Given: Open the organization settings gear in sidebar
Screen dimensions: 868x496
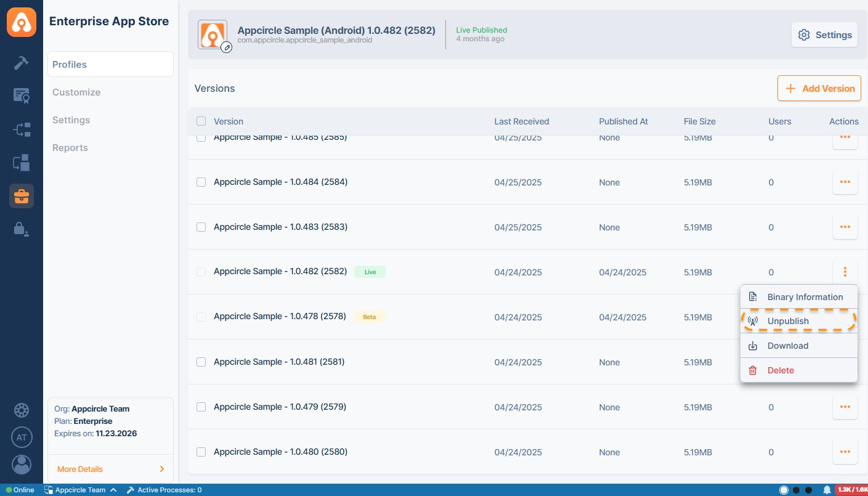Looking at the screenshot, I should coord(22,410).
